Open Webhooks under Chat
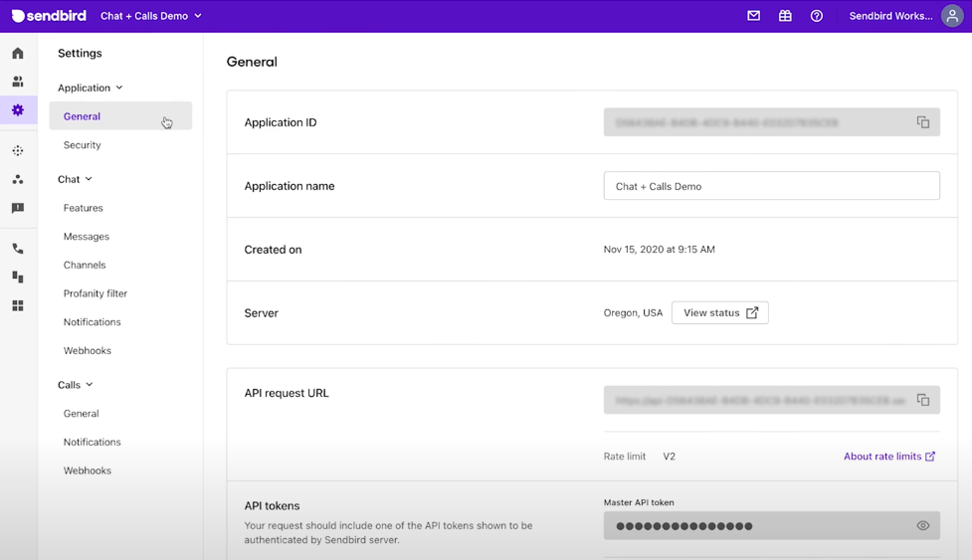972x560 pixels. 87,350
